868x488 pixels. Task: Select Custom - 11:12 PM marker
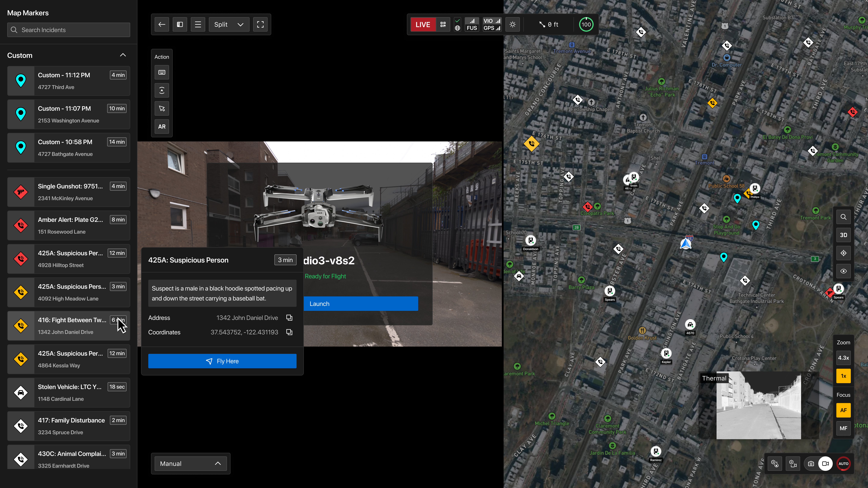tap(69, 81)
